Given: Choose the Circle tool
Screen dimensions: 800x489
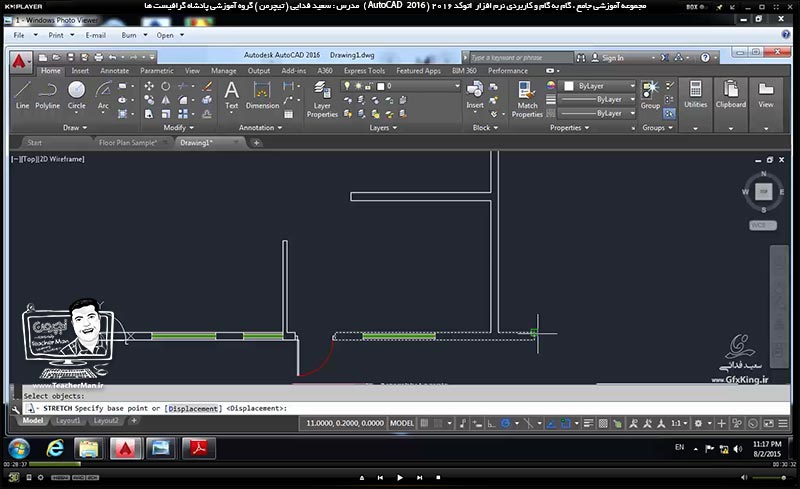Looking at the screenshot, I should click(77, 95).
